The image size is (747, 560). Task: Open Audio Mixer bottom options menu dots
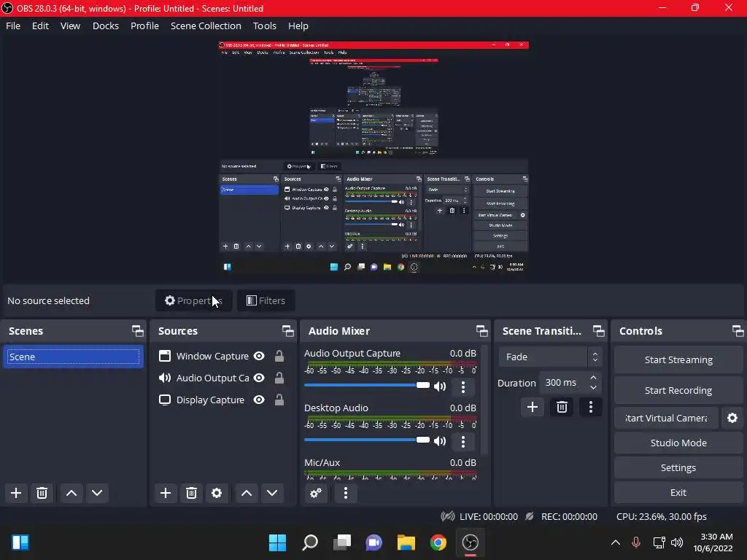(346, 494)
